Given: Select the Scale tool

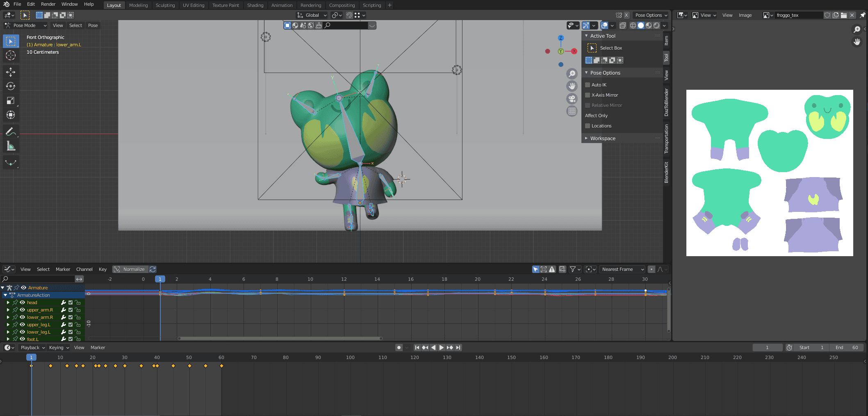Looking at the screenshot, I should (x=11, y=101).
